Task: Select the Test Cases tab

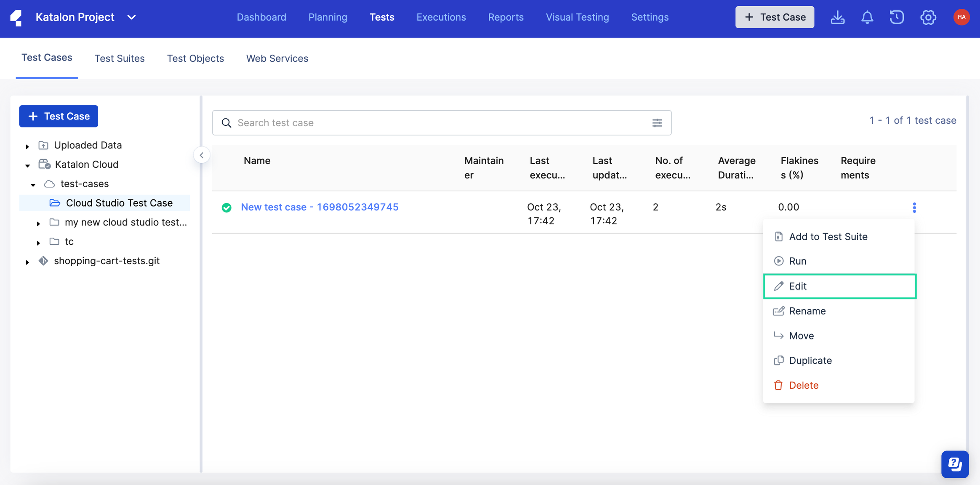Action: tap(47, 58)
